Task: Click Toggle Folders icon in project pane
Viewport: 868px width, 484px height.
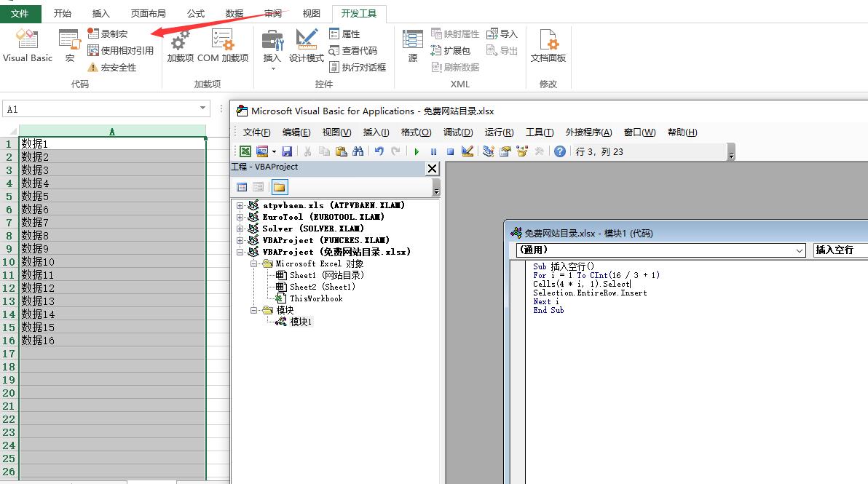Action: (280, 187)
